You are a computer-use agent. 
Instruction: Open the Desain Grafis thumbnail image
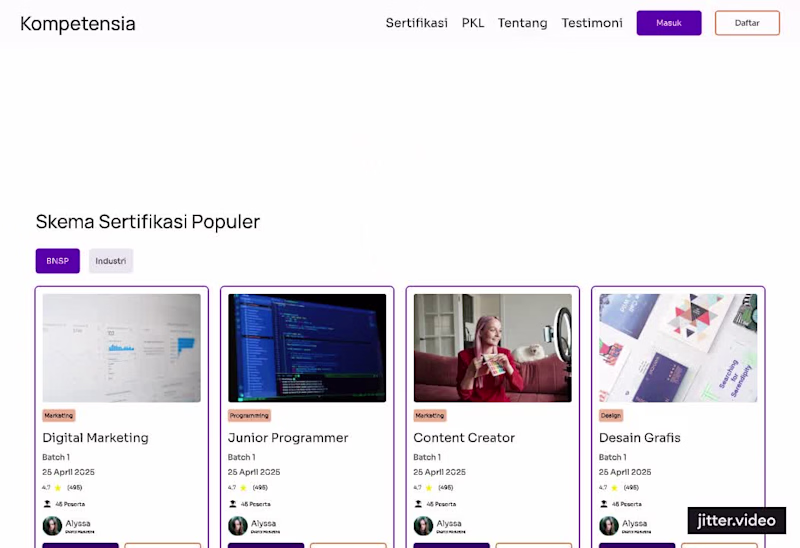tap(678, 348)
